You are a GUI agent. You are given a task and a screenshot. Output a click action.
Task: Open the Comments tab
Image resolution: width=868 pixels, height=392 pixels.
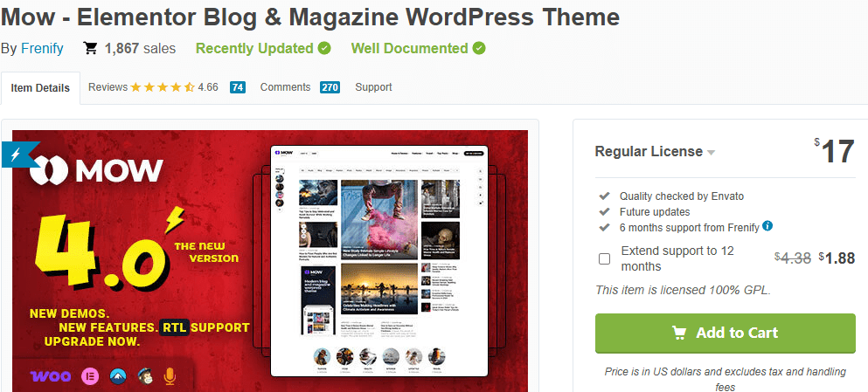[285, 87]
